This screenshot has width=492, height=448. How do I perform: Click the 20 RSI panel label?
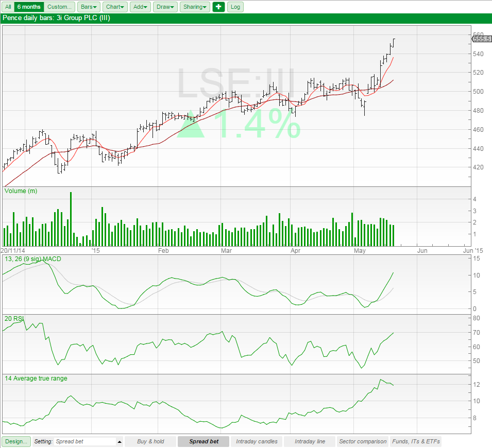pyautogui.click(x=14, y=318)
